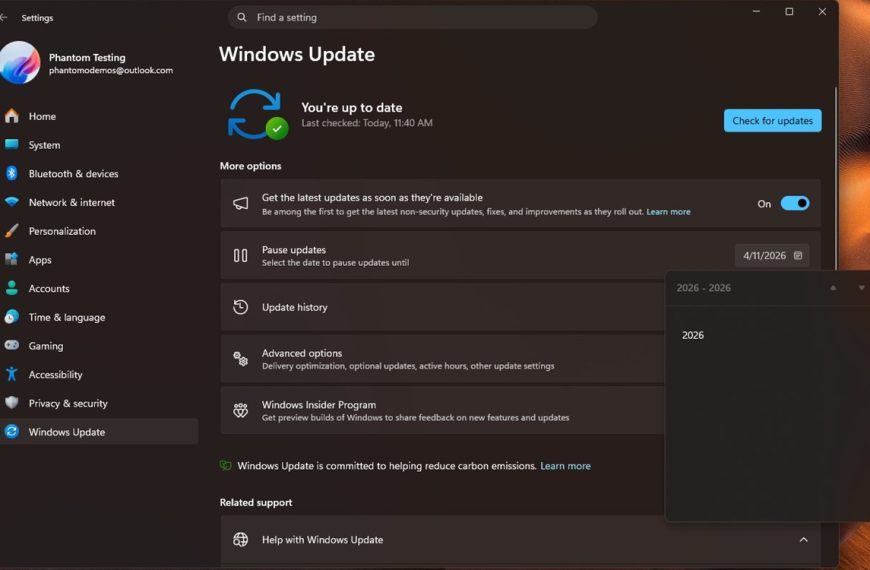Click the Home icon in sidebar
870x570 pixels.
point(12,116)
